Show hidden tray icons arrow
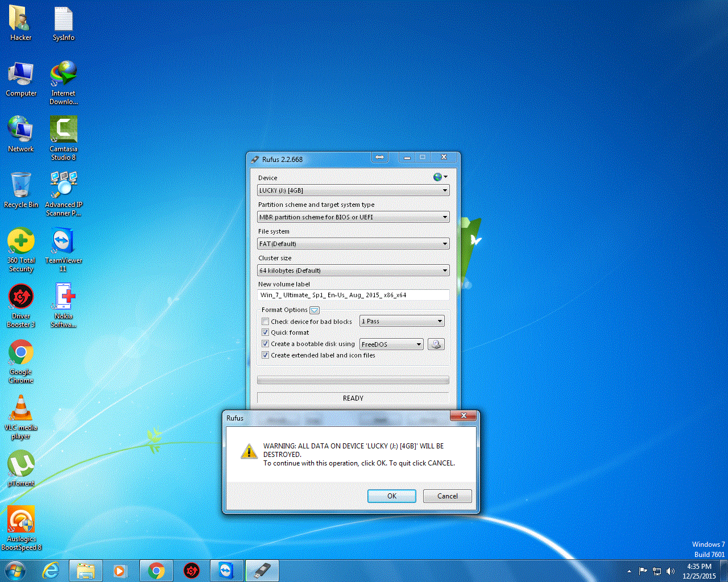The height and width of the screenshot is (582, 728). coord(629,571)
